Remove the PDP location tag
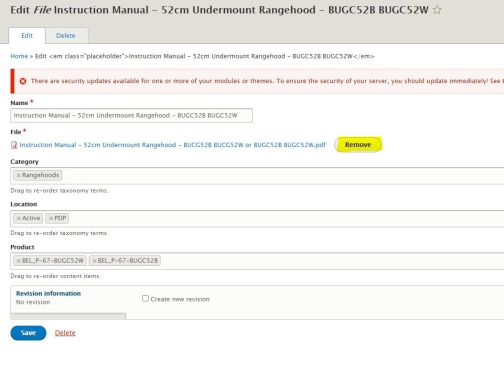The width and height of the screenshot is (504, 372). [x=51, y=218]
